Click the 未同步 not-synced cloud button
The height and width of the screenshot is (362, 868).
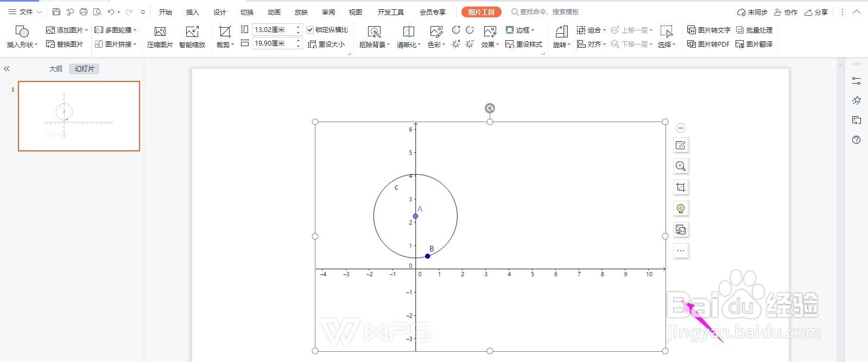pos(752,12)
